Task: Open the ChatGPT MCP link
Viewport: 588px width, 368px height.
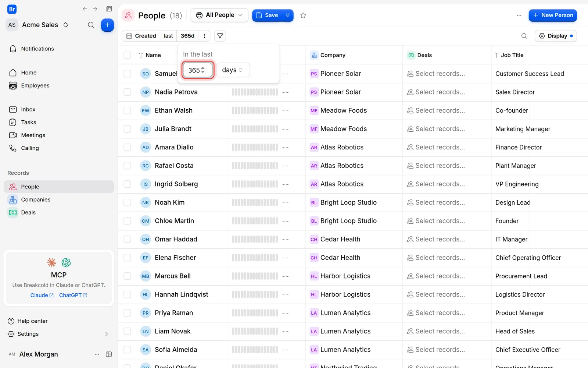Action: pos(73,295)
